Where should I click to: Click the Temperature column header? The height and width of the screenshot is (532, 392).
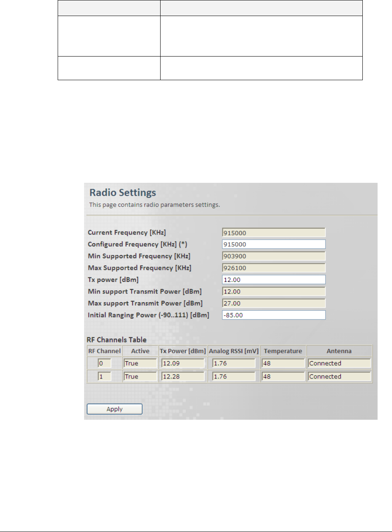283,351
